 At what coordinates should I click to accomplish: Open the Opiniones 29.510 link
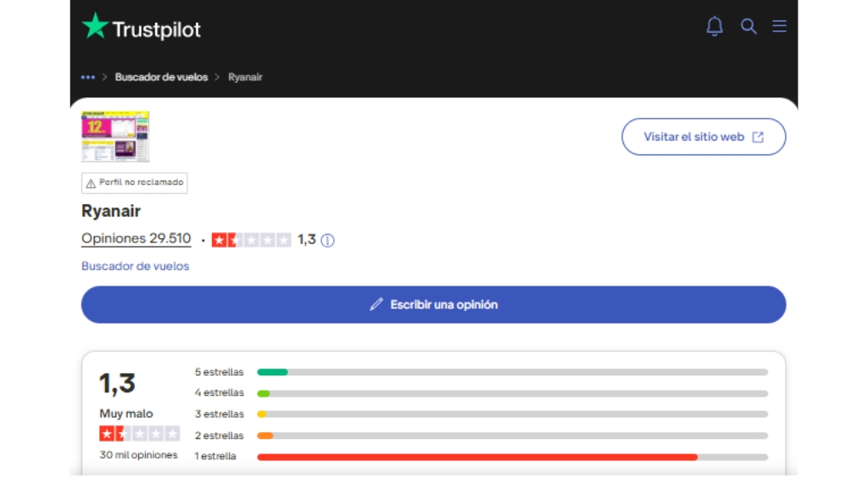(x=136, y=238)
